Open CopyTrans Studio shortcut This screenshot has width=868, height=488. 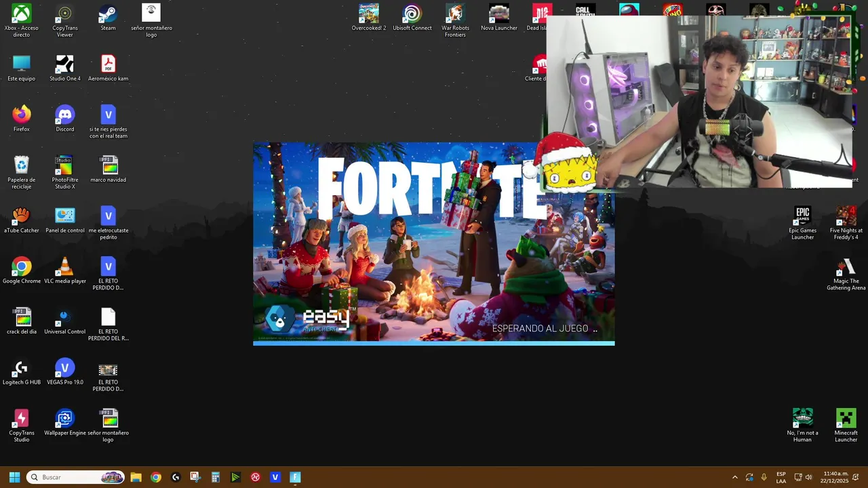coord(21,426)
